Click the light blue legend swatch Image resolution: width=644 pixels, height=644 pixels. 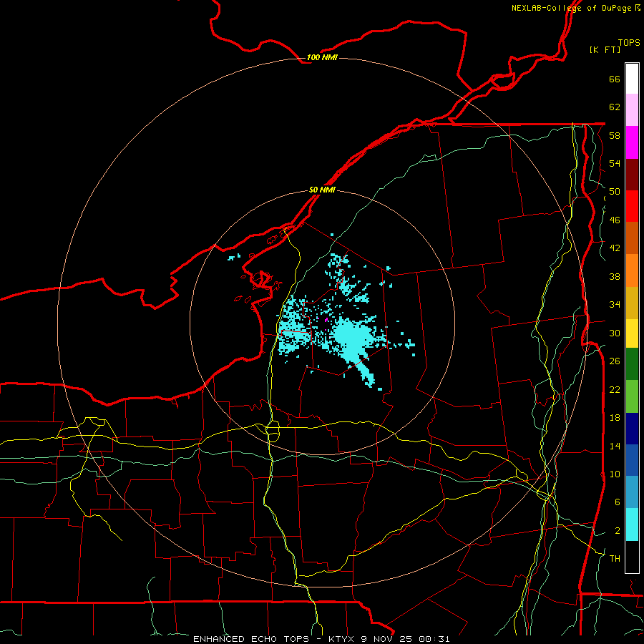[632, 492]
